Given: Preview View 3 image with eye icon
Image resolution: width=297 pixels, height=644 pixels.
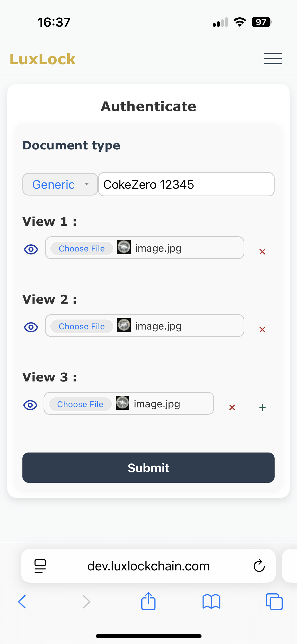Looking at the screenshot, I should click(30, 405).
